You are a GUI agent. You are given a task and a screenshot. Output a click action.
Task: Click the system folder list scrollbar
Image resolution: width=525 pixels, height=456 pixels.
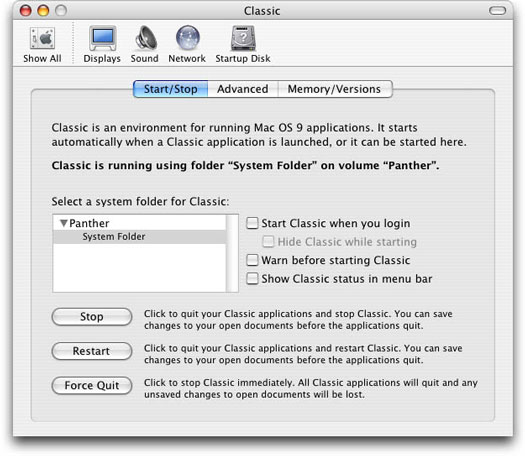coord(232,253)
